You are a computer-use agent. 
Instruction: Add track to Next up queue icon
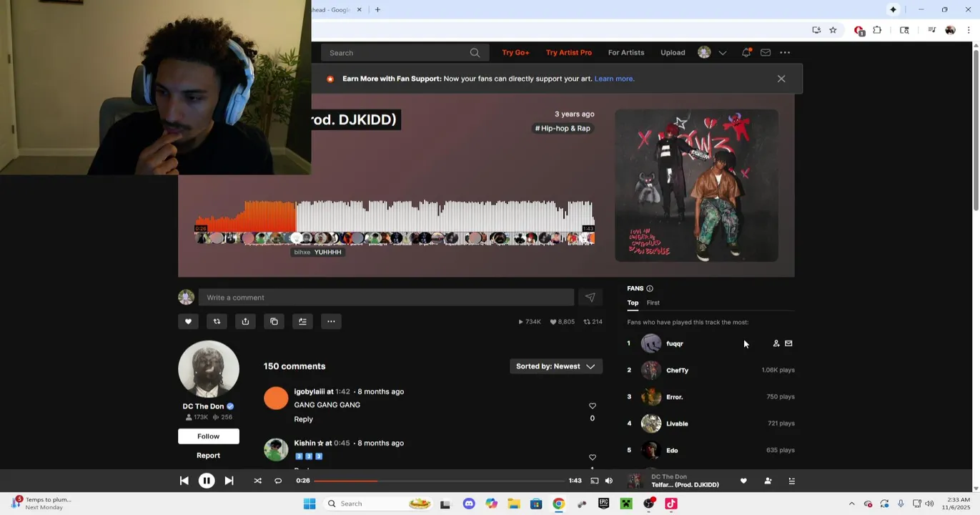(x=302, y=321)
